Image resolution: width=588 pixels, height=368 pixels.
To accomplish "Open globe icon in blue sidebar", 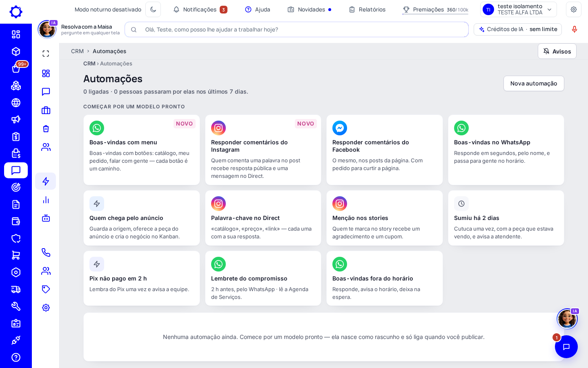I will (x=16, y=103).
